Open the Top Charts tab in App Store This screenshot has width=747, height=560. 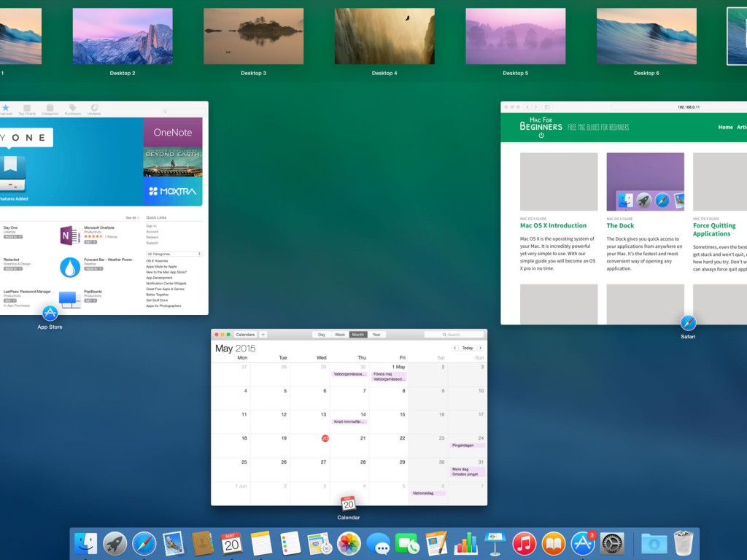pos(27,109)
